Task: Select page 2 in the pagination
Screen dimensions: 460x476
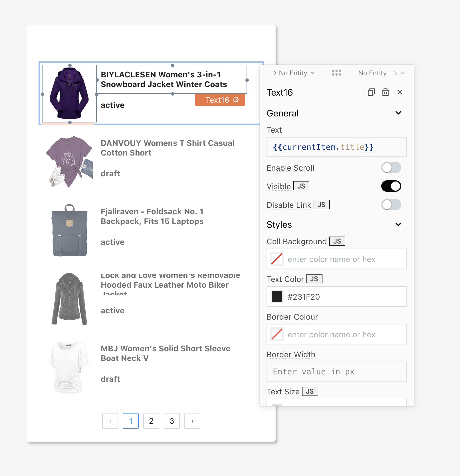Action: tap(151, 421)
